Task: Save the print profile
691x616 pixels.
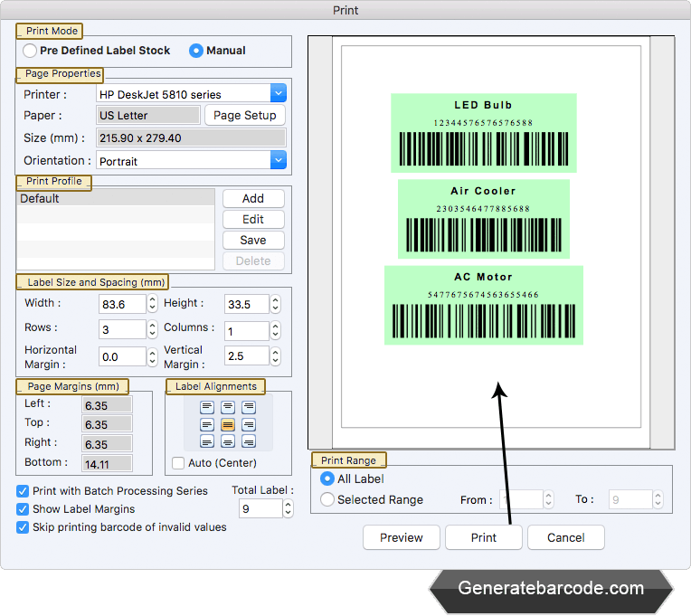Action: tap(253, 240)
